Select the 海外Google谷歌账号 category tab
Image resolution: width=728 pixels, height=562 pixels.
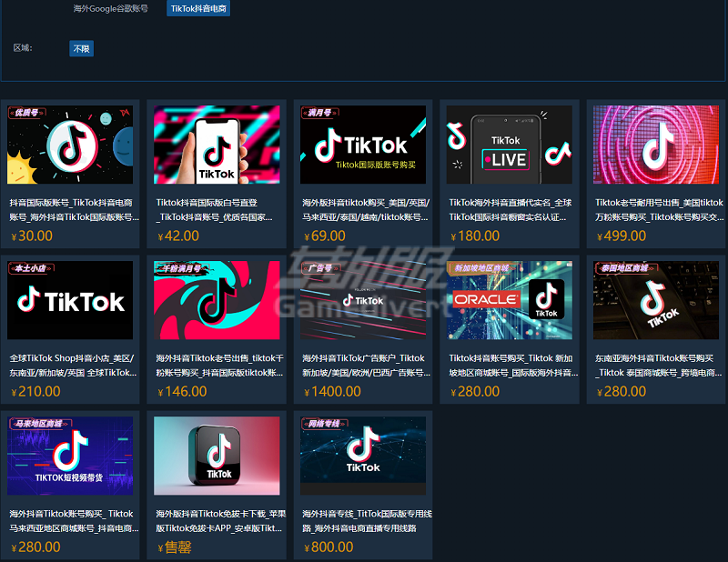coord(110,8)
